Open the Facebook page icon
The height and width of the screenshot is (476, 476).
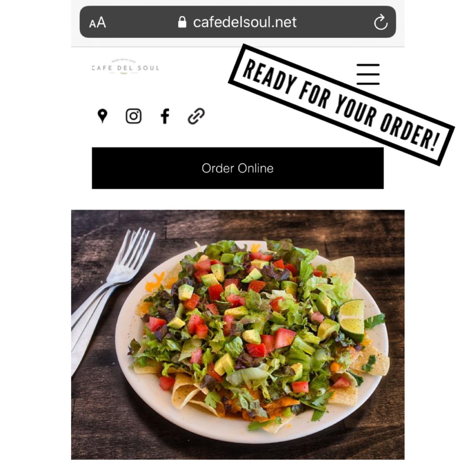click(165, 116)
